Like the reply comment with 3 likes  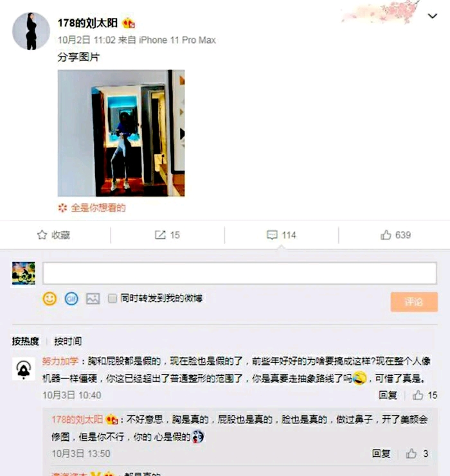click(x=411, y=454)
